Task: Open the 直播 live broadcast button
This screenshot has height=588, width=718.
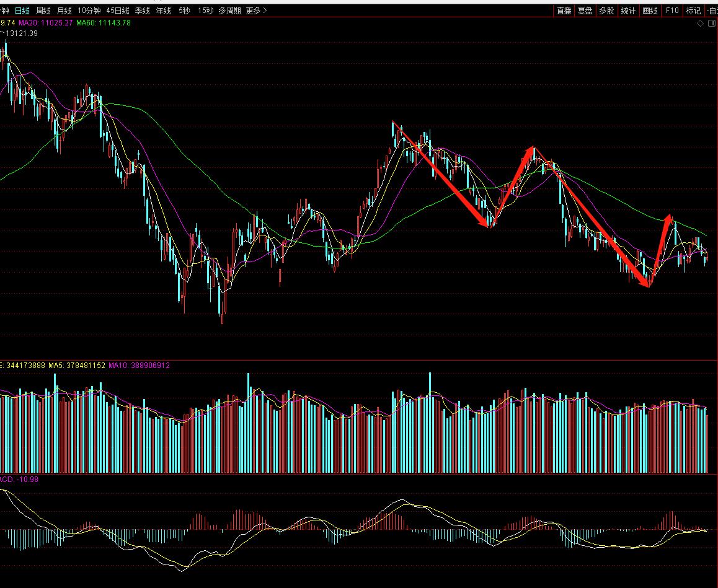Action: tap(564, 11)
